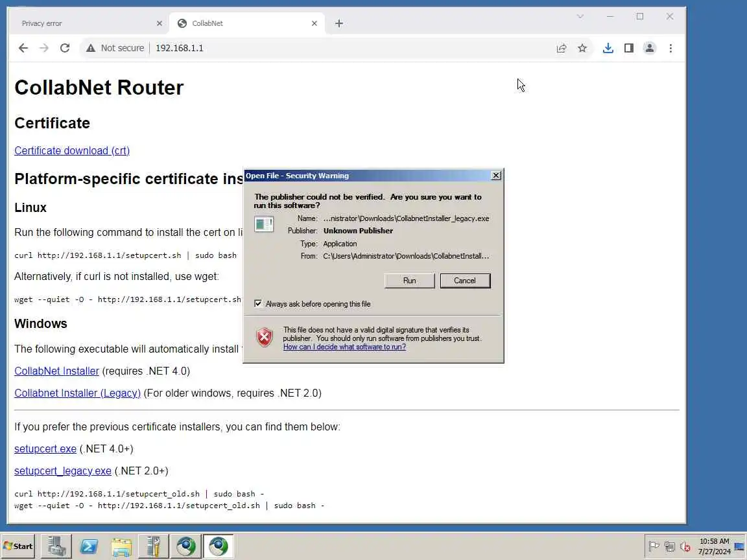
Task: Click the Certificate download (crt) link
Action: (72, 150)
